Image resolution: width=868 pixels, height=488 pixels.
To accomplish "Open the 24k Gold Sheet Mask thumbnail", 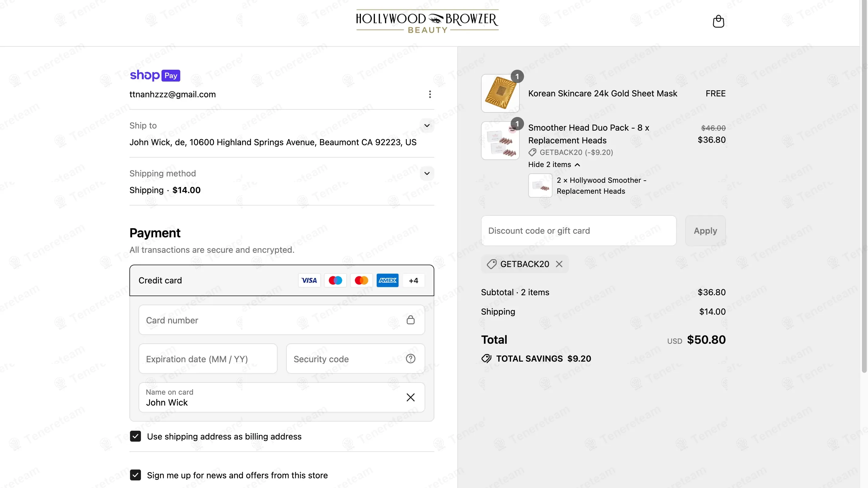I will (x=500, y=93).
